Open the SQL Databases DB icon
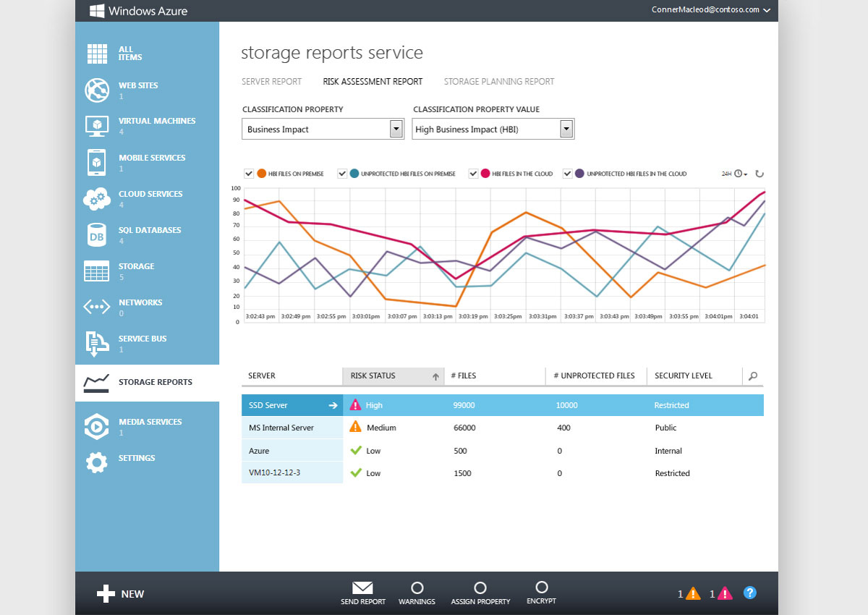 click(97, 235)
